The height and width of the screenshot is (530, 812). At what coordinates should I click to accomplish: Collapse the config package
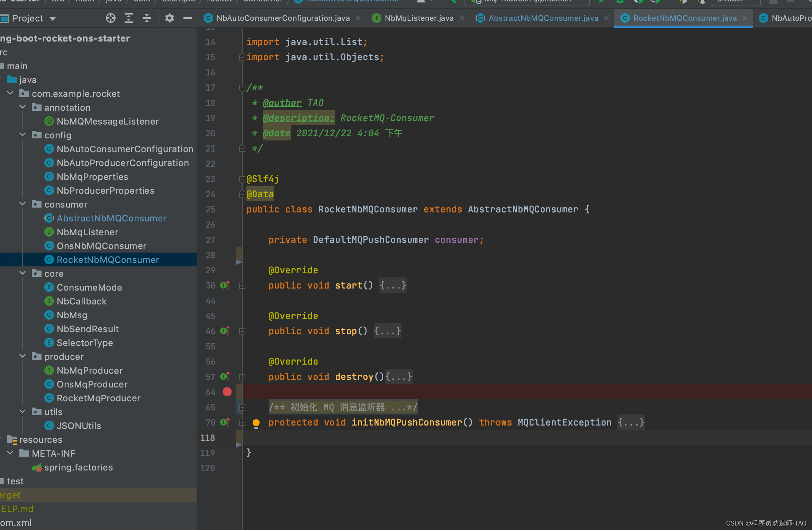point(22,135)
